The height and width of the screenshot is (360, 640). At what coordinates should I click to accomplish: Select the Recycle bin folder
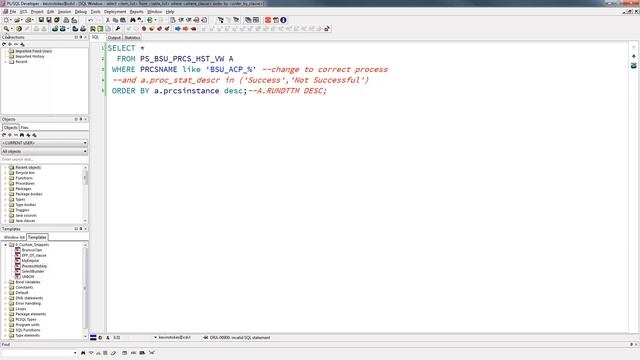tap(25, 173)
